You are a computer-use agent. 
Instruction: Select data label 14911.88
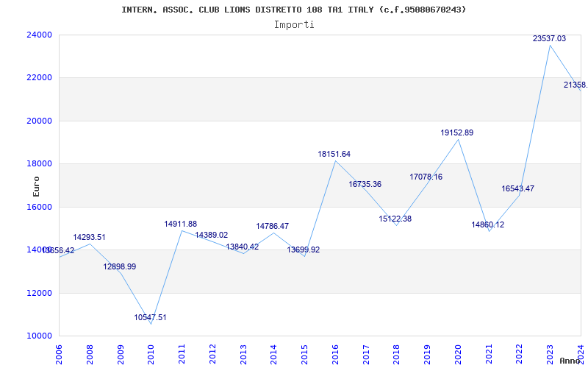pos(180,224)
